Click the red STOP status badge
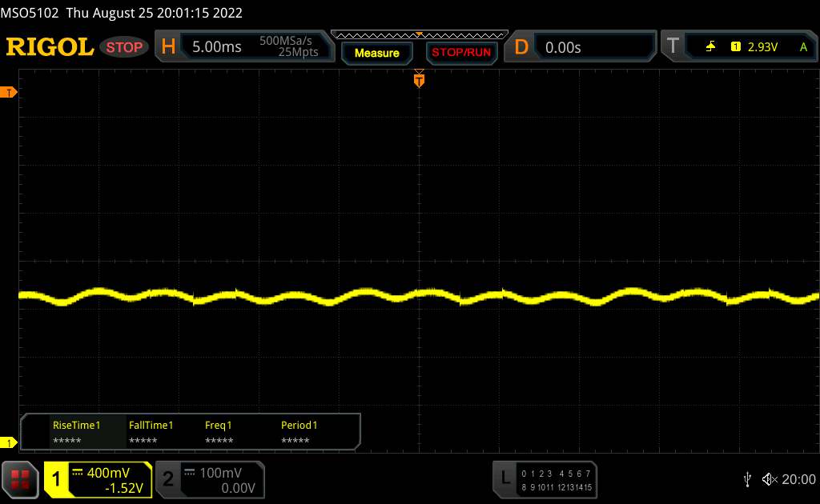Image resolution: width=820 pixels, height=504 pixels. 125,47
